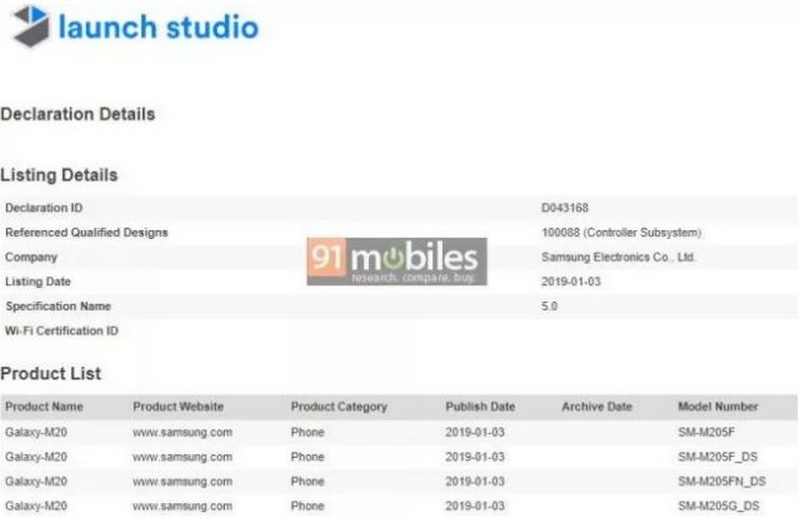
Task: Select the Referenced Qualified Designs label
Action: pos(86,232)
